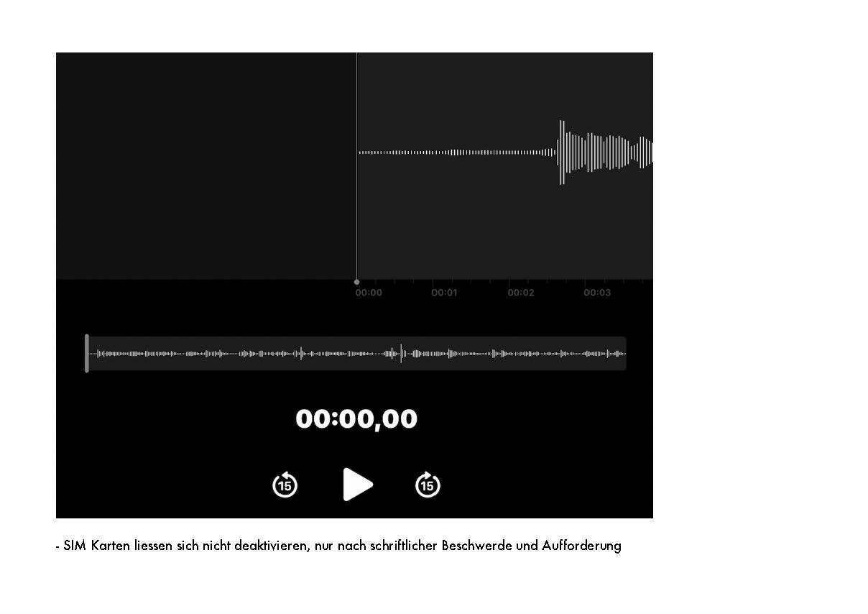Skip forward 15 seconds

click(x=428, y=485)
